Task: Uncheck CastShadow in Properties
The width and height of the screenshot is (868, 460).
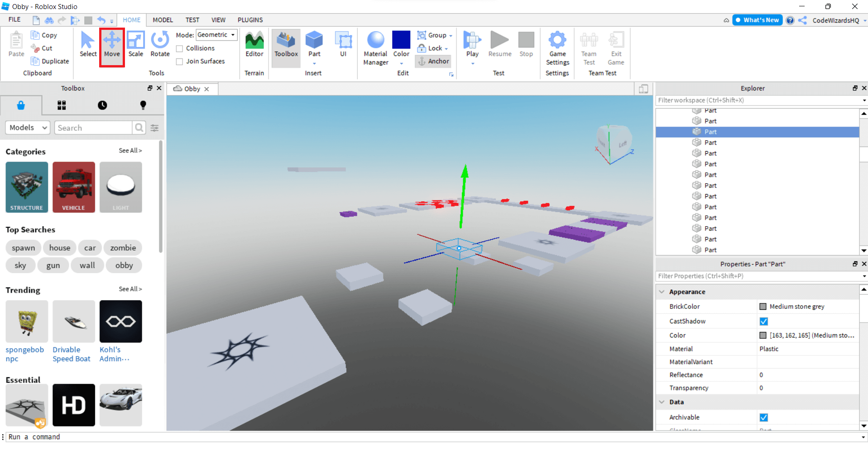Action: point(764,321)
